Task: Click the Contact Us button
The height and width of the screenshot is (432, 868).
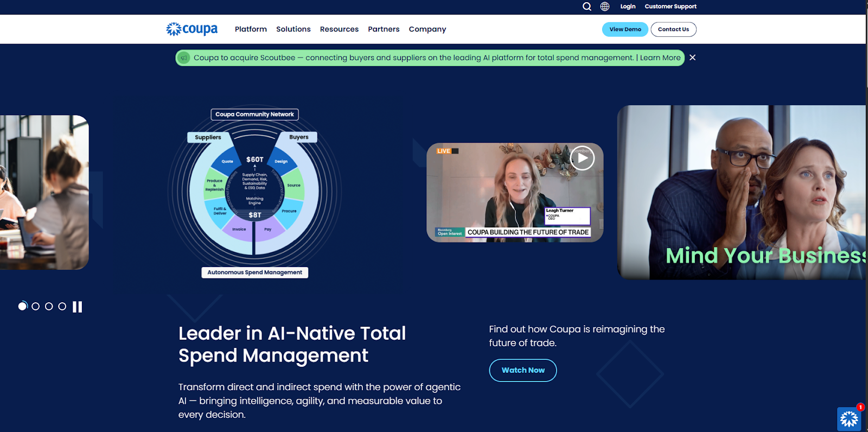Action: click(x=673, y=29)
